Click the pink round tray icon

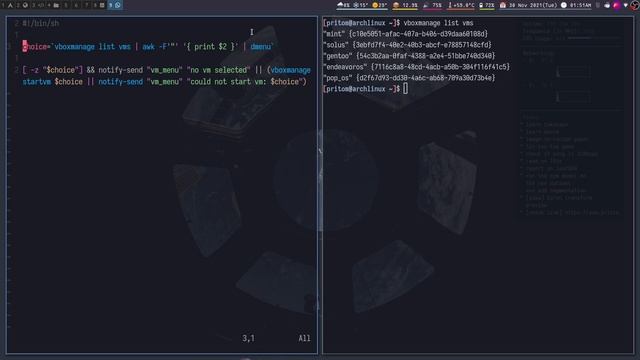(x=616, y=5)
